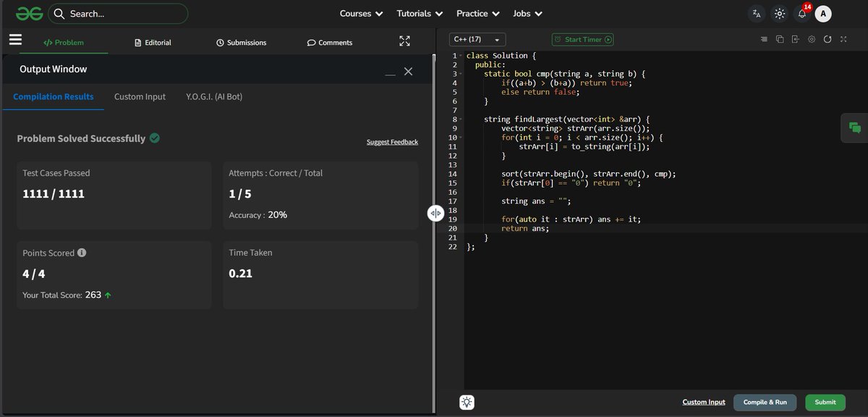Expand the Practice menu
868x417 pixels.
tap(478, 14)
